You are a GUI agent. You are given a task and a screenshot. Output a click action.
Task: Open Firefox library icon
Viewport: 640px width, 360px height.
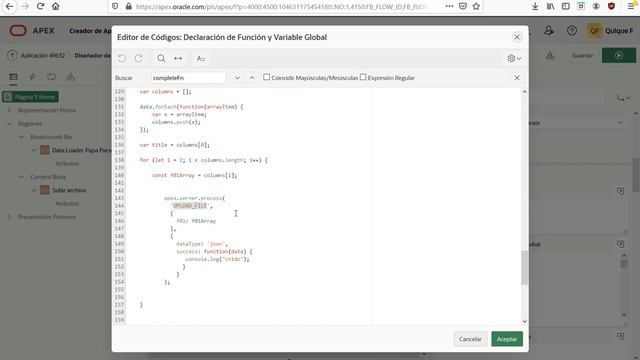click(x=550, y=7)
